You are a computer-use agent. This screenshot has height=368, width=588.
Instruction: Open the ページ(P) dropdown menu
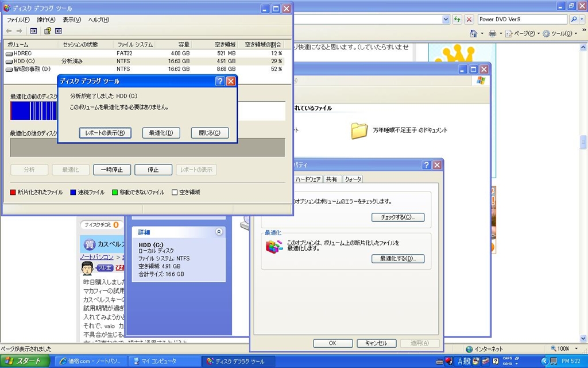tap(522, 33)
